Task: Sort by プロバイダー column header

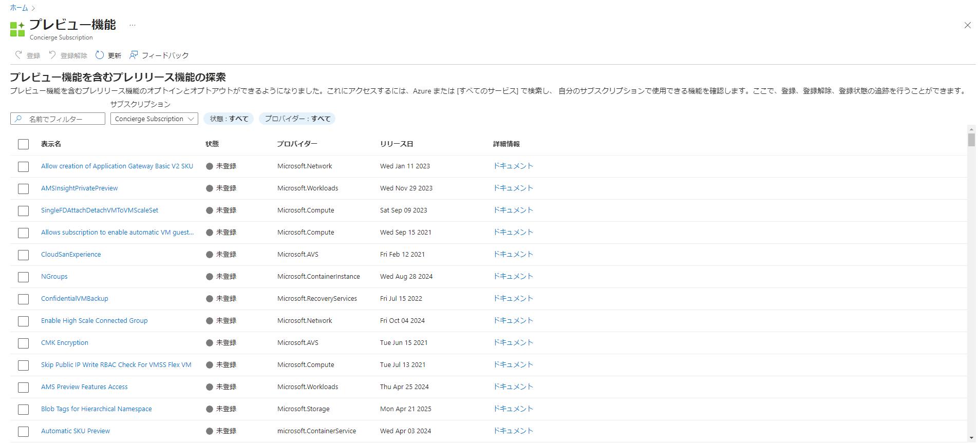Action: click(x=297, y=144)
